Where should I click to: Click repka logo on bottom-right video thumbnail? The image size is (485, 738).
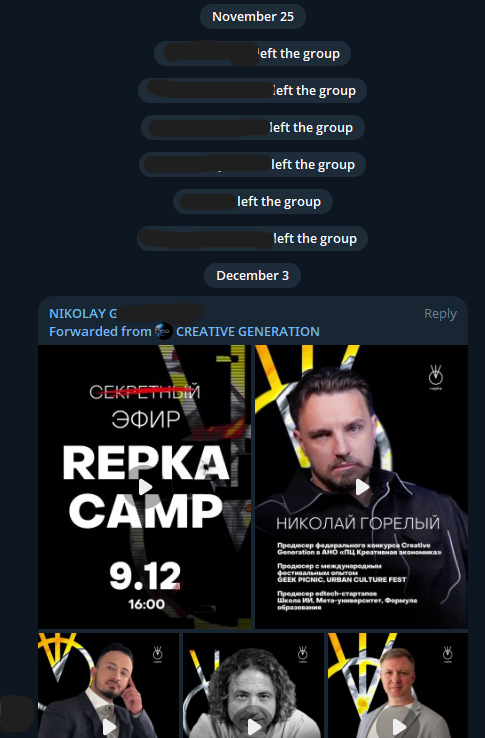[447, 654]
